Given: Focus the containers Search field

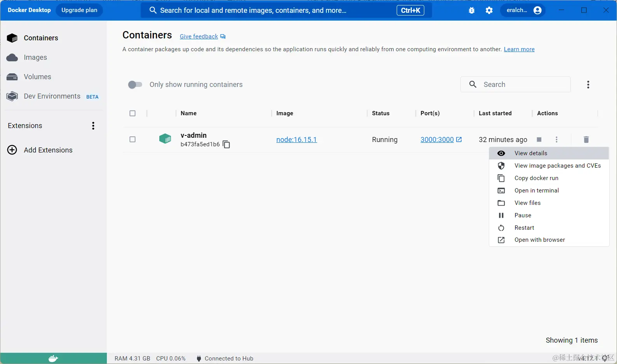Looking at the screenshot, I should (516, 85).
